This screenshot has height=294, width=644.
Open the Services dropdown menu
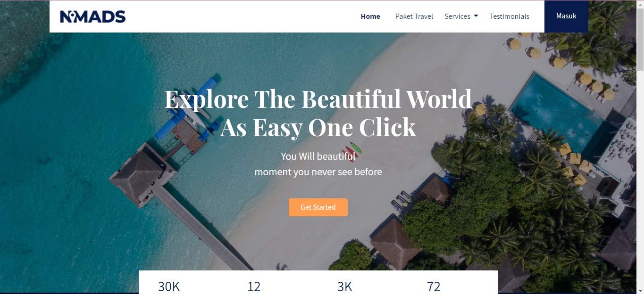pyautogui.click(x=461, y=16)
